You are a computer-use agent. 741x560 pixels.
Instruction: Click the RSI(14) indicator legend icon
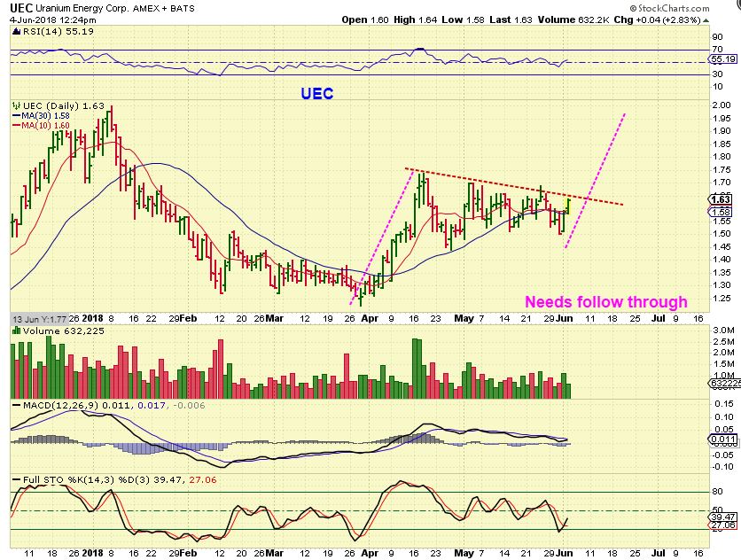pyautogui.click(x=17, y=32)
